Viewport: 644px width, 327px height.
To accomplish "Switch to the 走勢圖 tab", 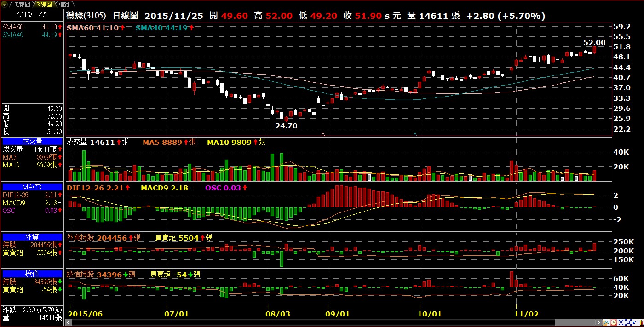I will point(22,4).
